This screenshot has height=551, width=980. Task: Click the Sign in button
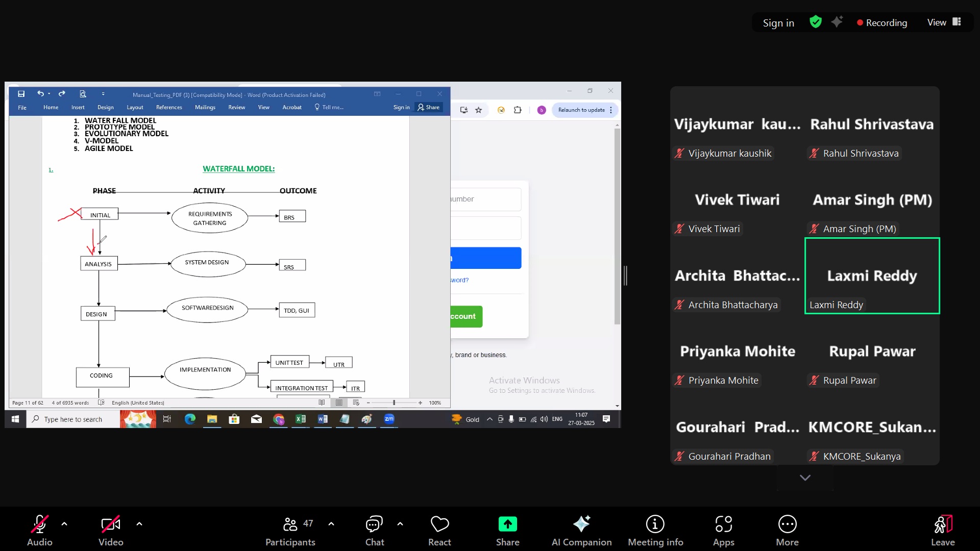coord(778,23)
